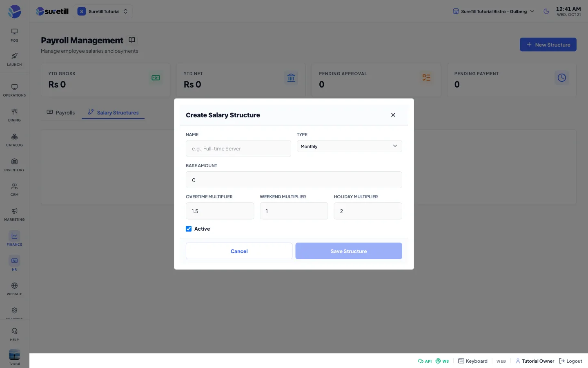Switch to the Salary Structures tab
This screenshot has height=368, width=588.
pyautogui.click(x=113, y=112)
